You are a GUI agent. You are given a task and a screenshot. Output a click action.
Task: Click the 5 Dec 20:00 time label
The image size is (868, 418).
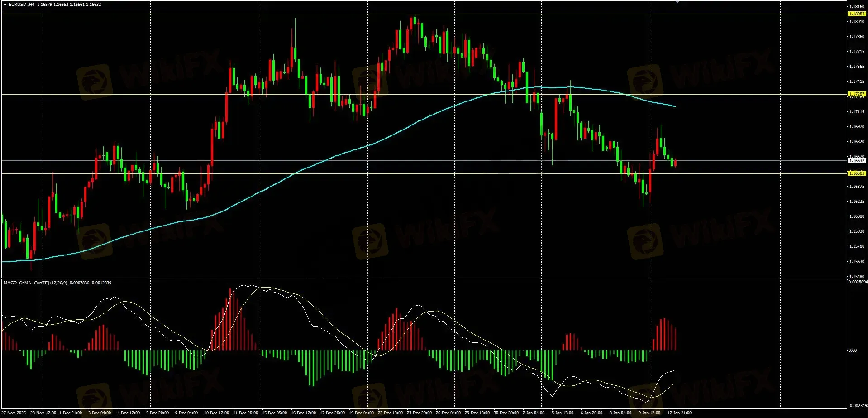tap(157, 413)
